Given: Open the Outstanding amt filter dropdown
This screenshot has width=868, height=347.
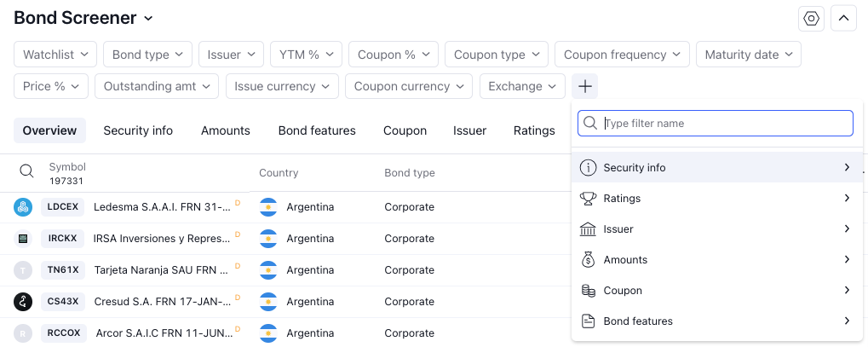Looking at the screenshot, I should tap(157, 86).
